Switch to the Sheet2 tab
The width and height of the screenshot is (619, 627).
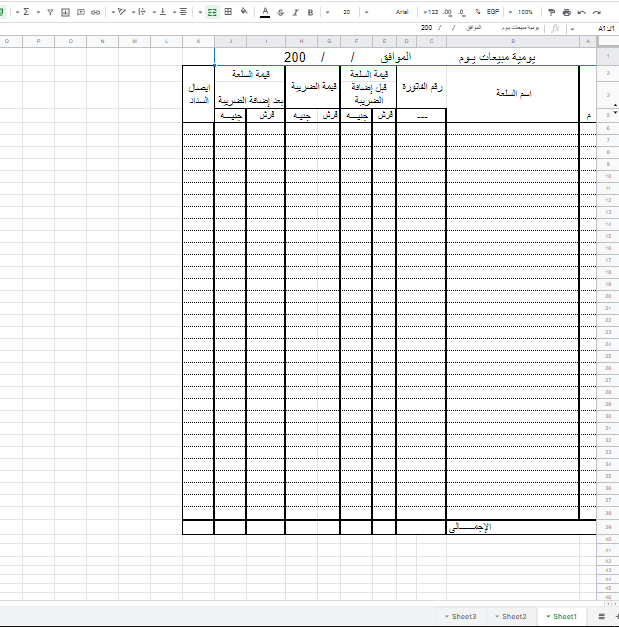(511, 616)
